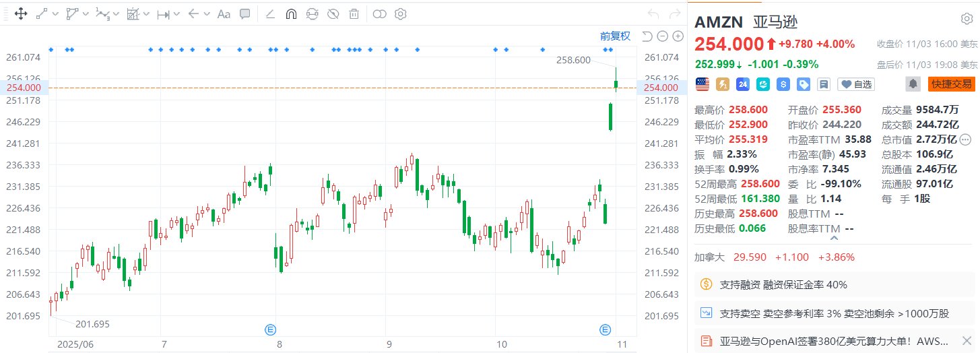Click the earnings E marker near November
The height and width of the screenshot is (353, 980).
tap(606, 329)
